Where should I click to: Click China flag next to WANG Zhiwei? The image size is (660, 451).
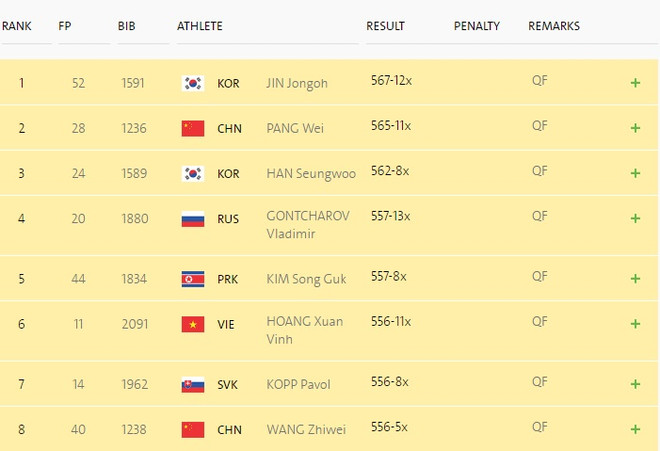[193, 430]
